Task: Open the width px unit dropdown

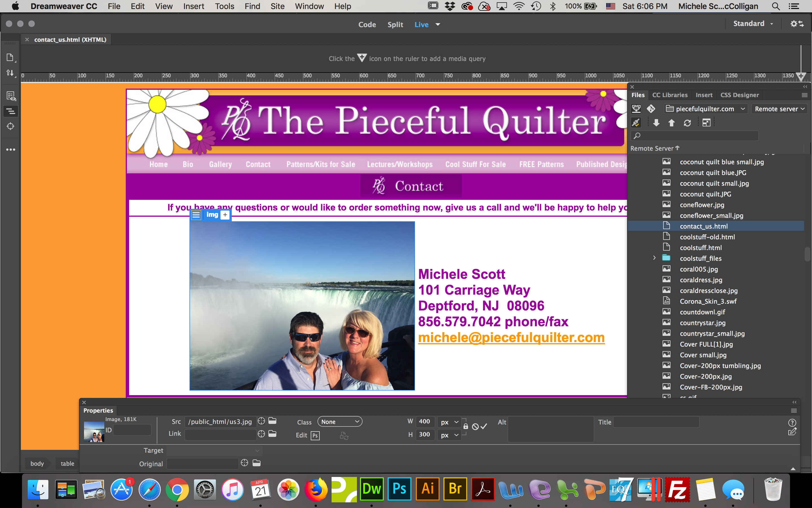Action: 449,422
